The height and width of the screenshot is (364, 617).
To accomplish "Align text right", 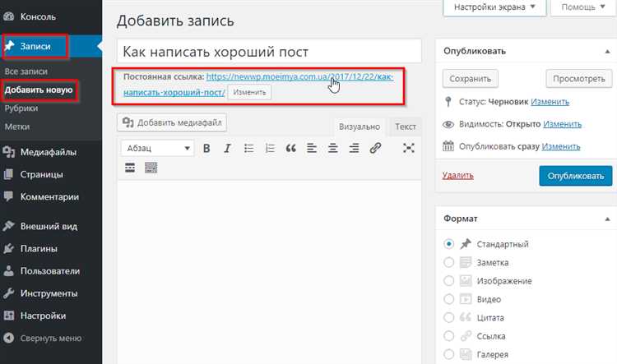I will [x=354, y=148].
